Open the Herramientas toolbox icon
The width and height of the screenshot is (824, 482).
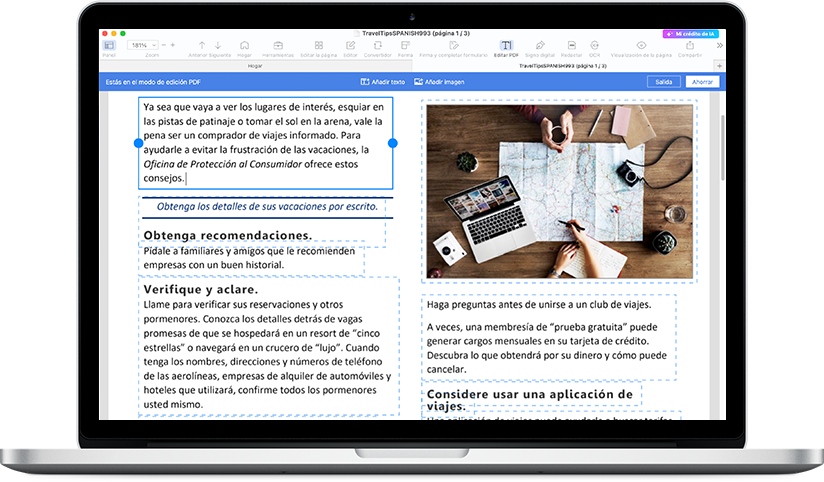278,46
